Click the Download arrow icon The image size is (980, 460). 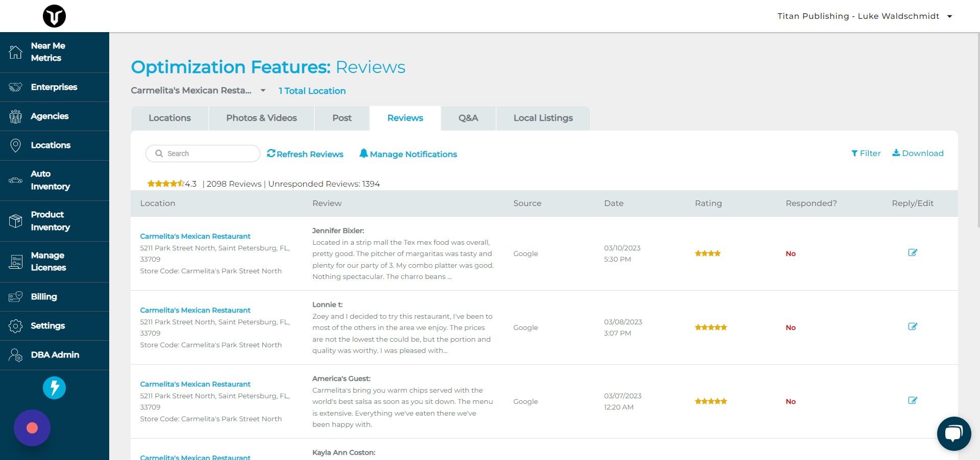[896, 153]
